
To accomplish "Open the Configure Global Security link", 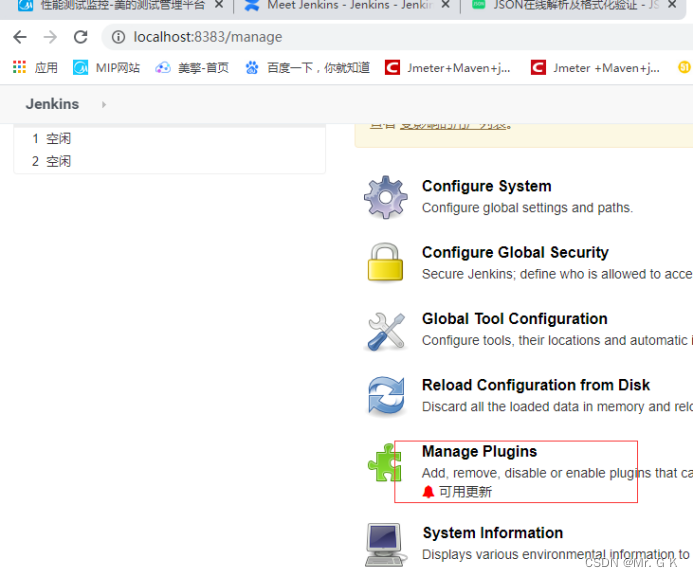I will point(515,252).
